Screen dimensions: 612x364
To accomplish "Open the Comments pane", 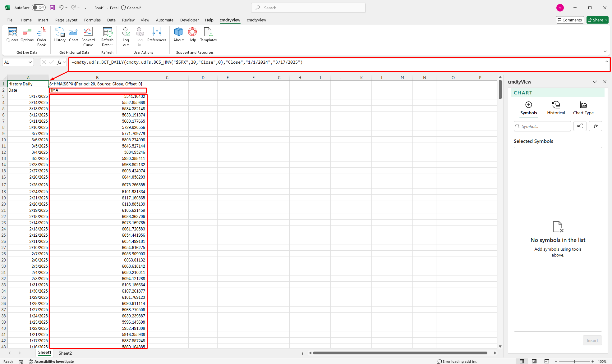I will pos(570,20).
